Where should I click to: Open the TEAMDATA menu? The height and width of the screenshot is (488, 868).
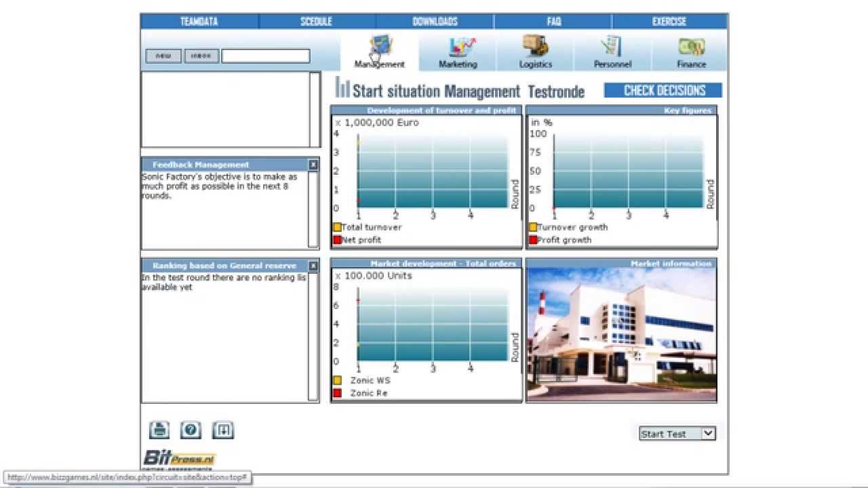(x=199, y=22)
